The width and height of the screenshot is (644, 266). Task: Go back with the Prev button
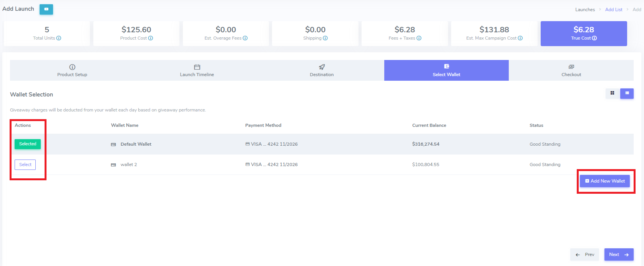click(x=585, y=254)
